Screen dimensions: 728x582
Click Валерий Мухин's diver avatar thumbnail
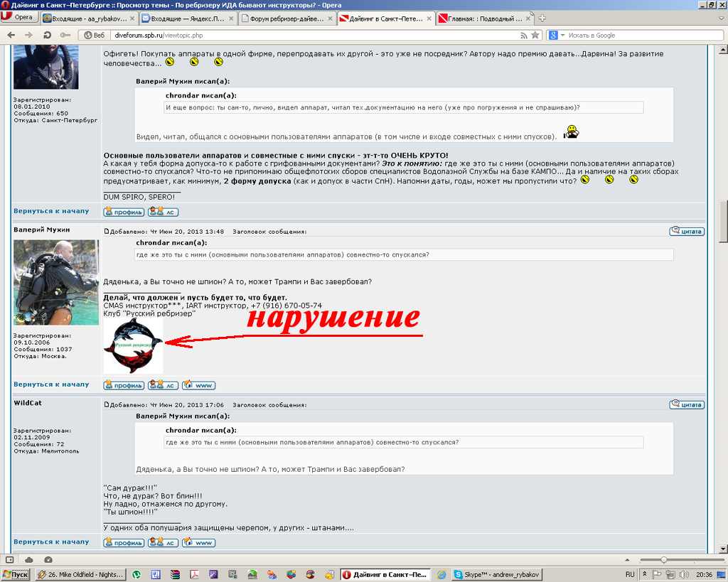[x=55, y=282]
